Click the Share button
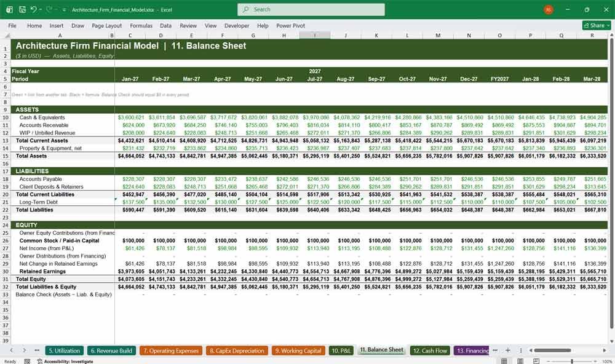 click(x=596, y=25)
